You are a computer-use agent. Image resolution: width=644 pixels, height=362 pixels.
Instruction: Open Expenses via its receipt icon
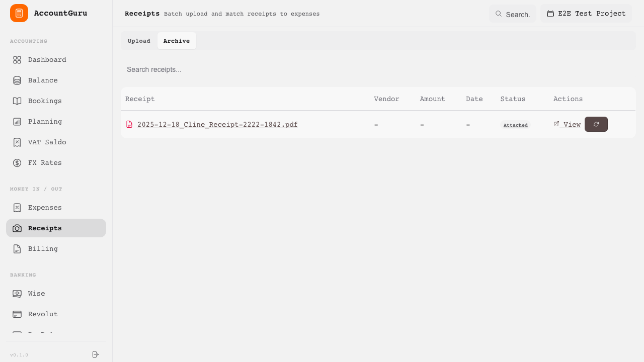[x=17, y=207]
